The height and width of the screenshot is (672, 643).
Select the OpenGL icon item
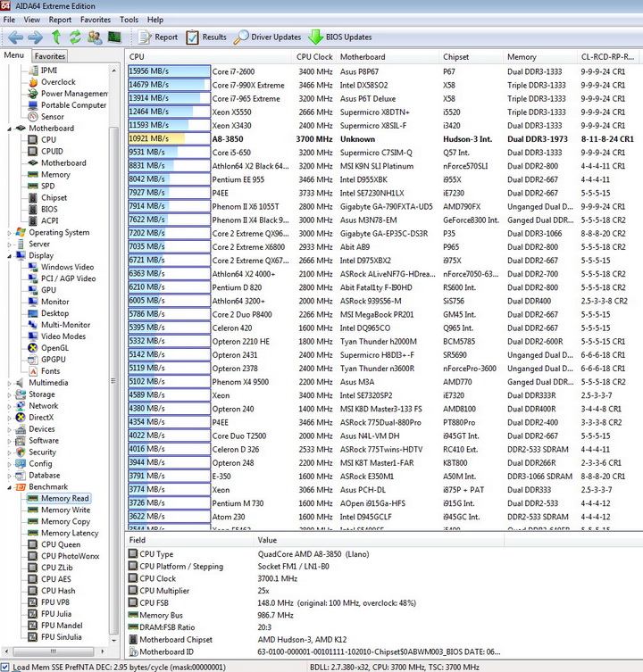click(33, 348)
